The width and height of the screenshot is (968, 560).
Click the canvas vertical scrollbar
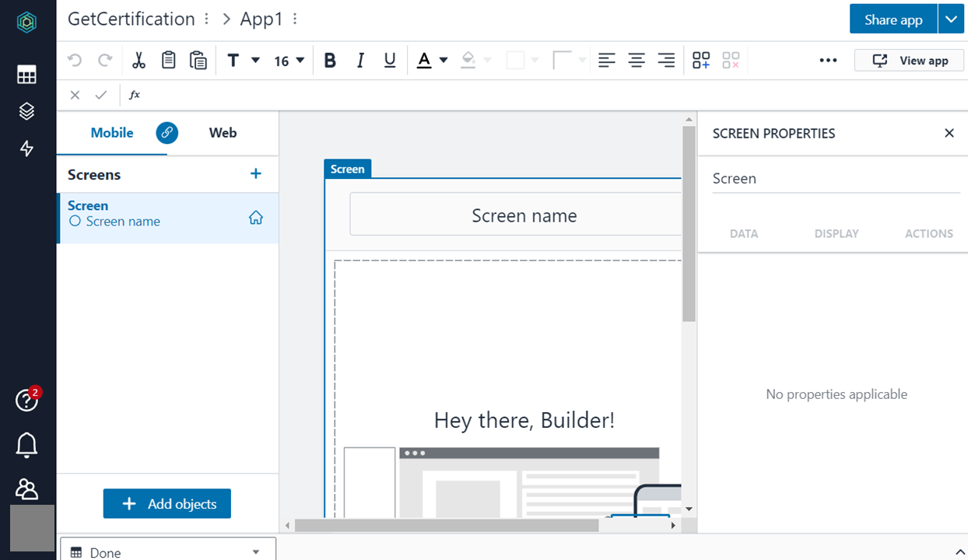click(689, 223)
